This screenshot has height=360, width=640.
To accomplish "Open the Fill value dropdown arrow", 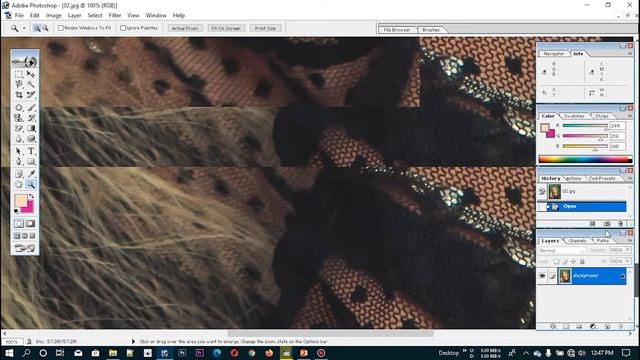I will [x=628, y=261].
